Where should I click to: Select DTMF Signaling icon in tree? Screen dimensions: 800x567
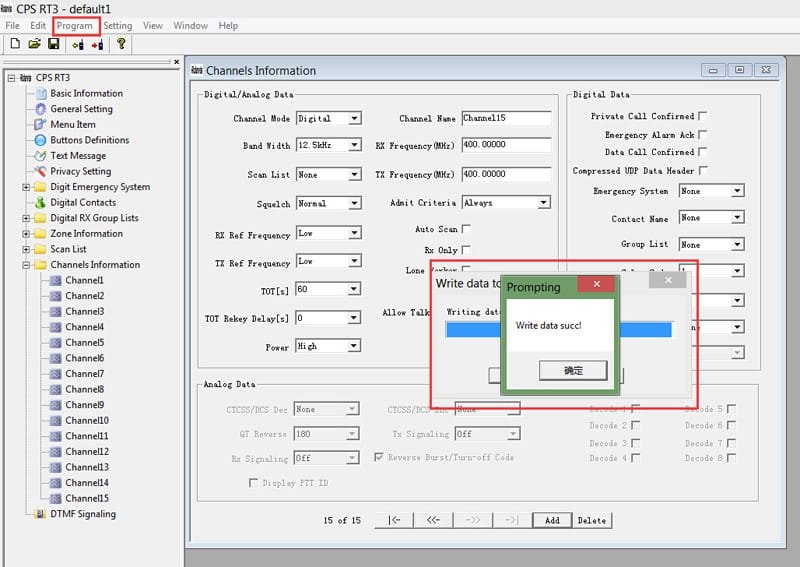(40, 514)
